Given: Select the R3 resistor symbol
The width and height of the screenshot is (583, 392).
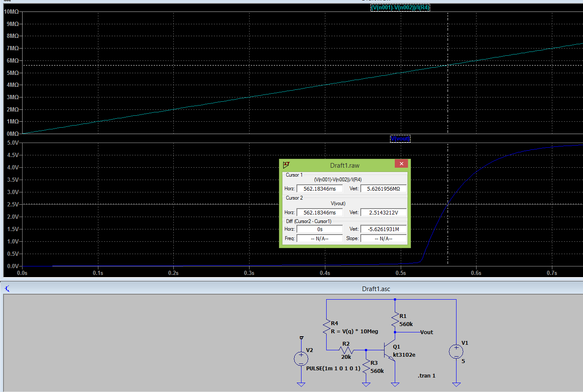Looking at the screenshot, I should (366, 367).
